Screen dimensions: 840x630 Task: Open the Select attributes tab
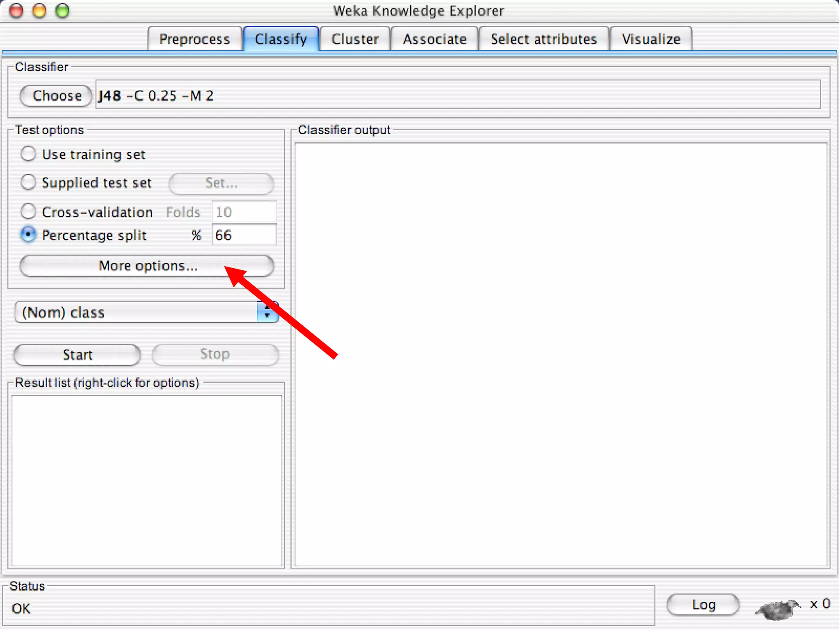(x=543, y=39)
